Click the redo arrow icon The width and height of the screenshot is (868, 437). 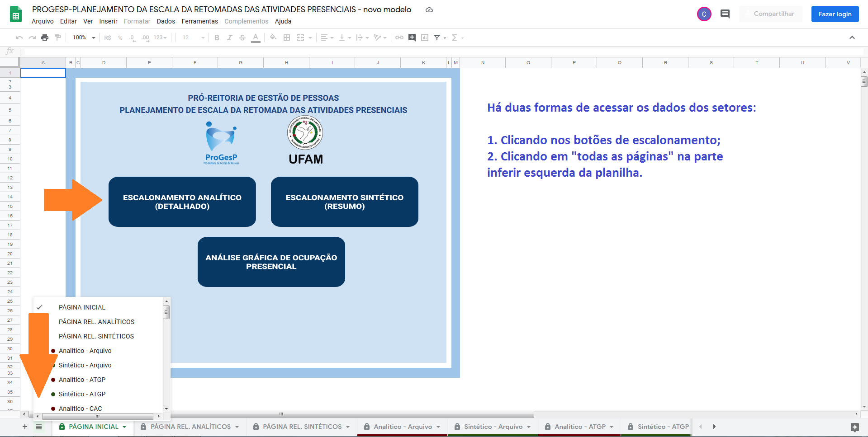(32, 38)
